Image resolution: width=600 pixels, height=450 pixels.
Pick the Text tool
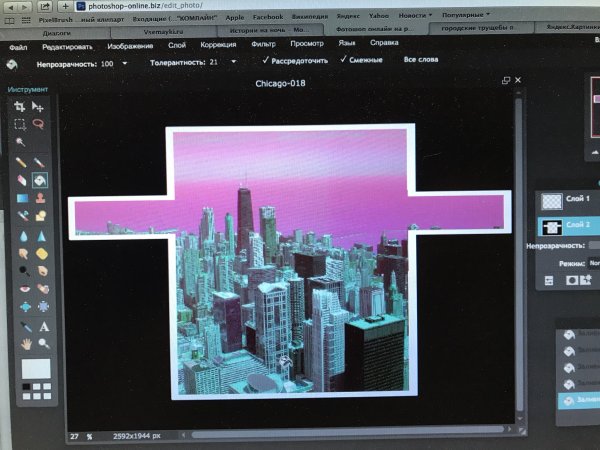coord(42,326)
